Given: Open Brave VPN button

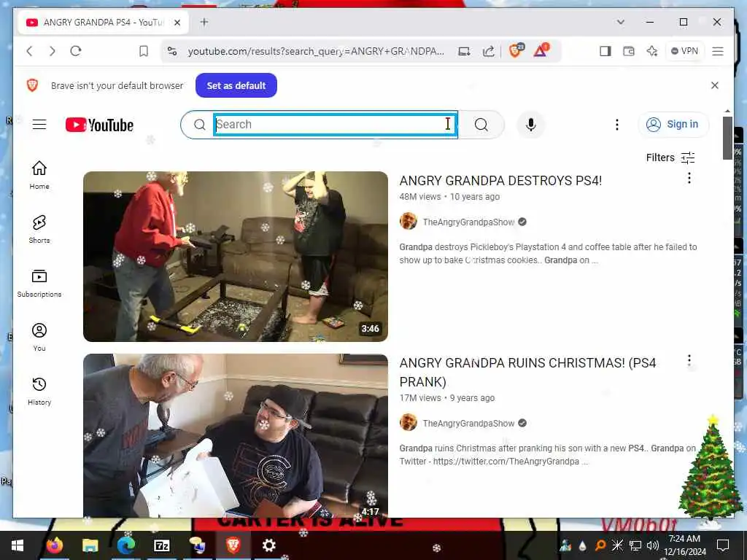Looking at the screenshot, I should (684, 51).
